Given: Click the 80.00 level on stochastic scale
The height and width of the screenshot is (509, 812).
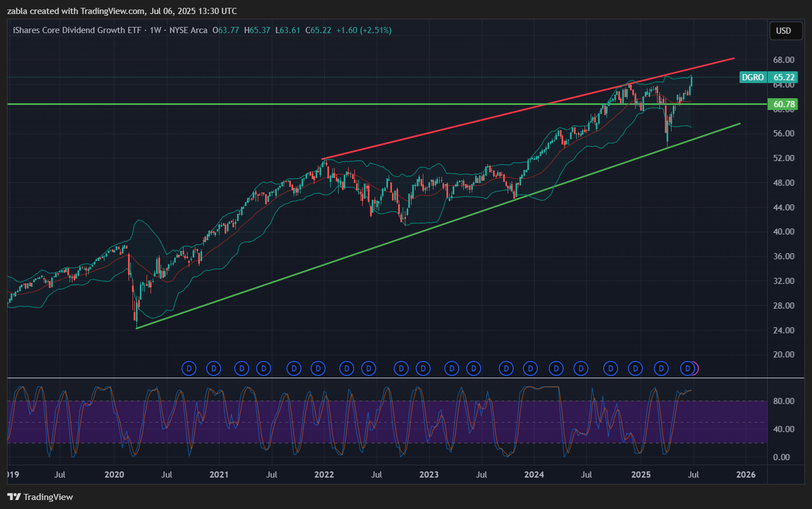Looking at the screenshot, I should pyautogui.click(x=783, y=401).
